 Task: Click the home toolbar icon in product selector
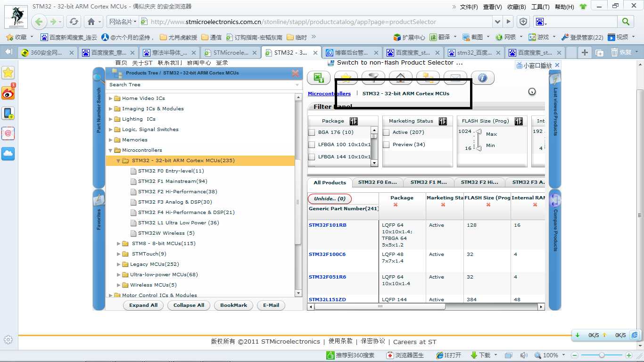(401, 78)
